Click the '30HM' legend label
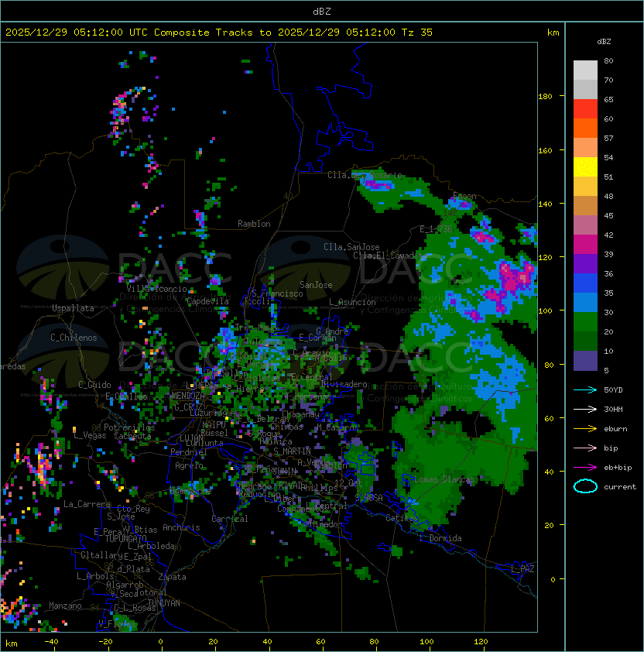 point(613,409)
